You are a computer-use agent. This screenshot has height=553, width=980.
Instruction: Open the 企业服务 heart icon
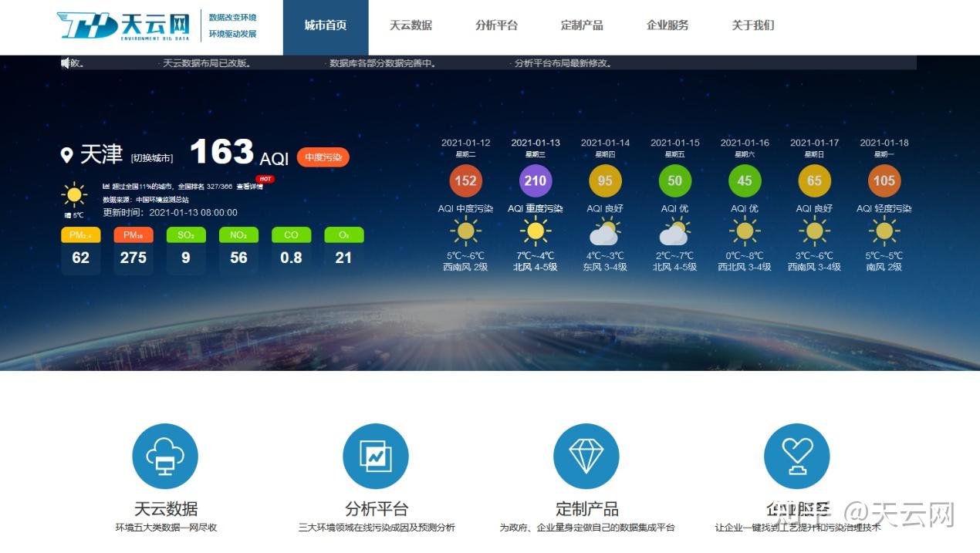tap(797, 457)
